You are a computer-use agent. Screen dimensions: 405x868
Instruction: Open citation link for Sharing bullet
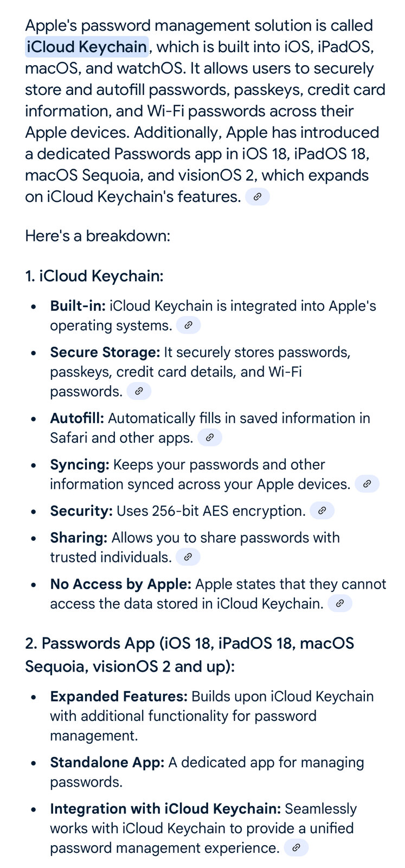[x=188, y=557]
